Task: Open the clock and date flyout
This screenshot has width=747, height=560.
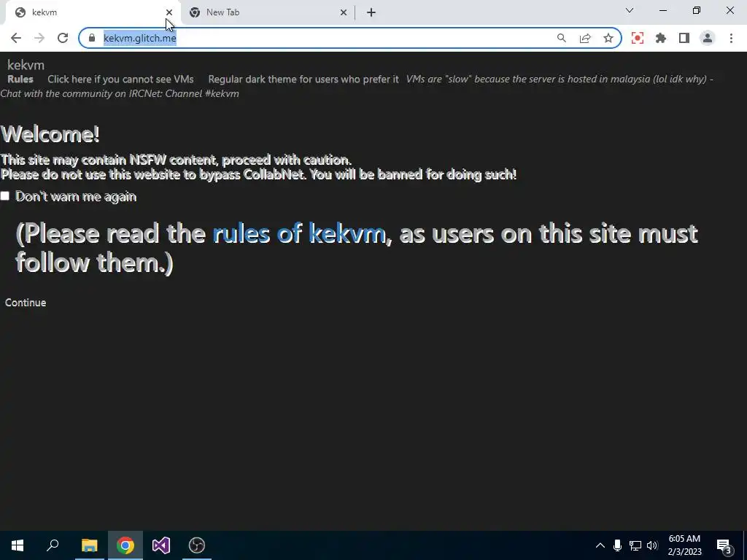Action: tap(684, 545)
